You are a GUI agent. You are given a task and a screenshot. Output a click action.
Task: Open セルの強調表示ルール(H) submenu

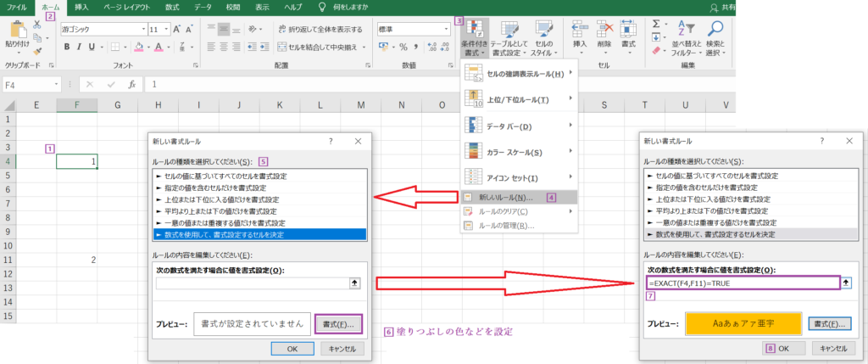pos(520,73)
